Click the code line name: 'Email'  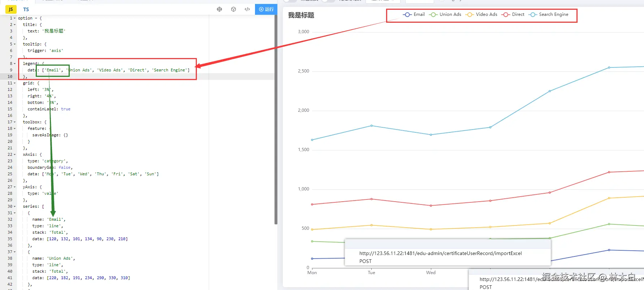coord(49,219)
